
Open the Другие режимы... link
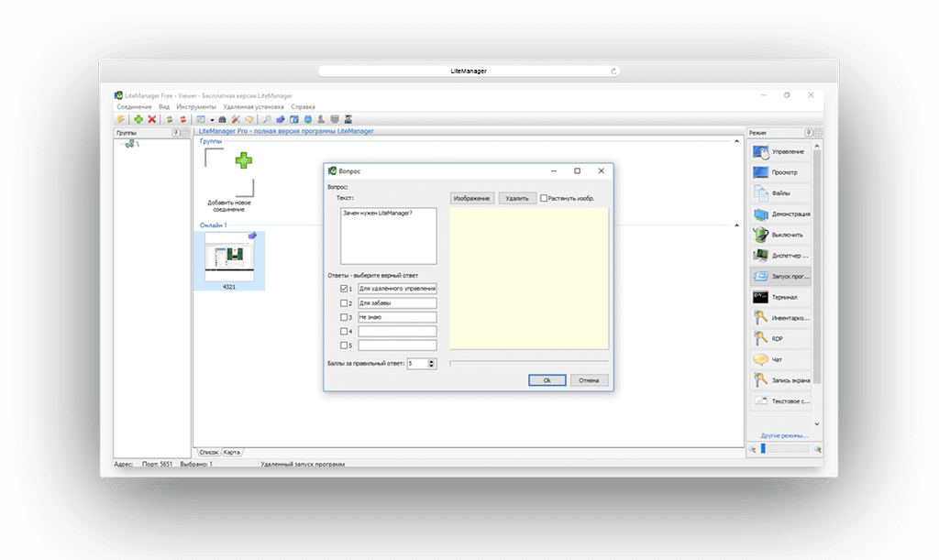coord(785,435)
